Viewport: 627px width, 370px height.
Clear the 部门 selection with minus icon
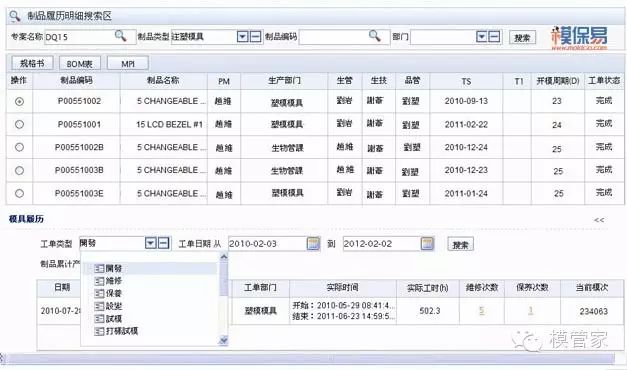pyautogui.click(x=495, y=37)
